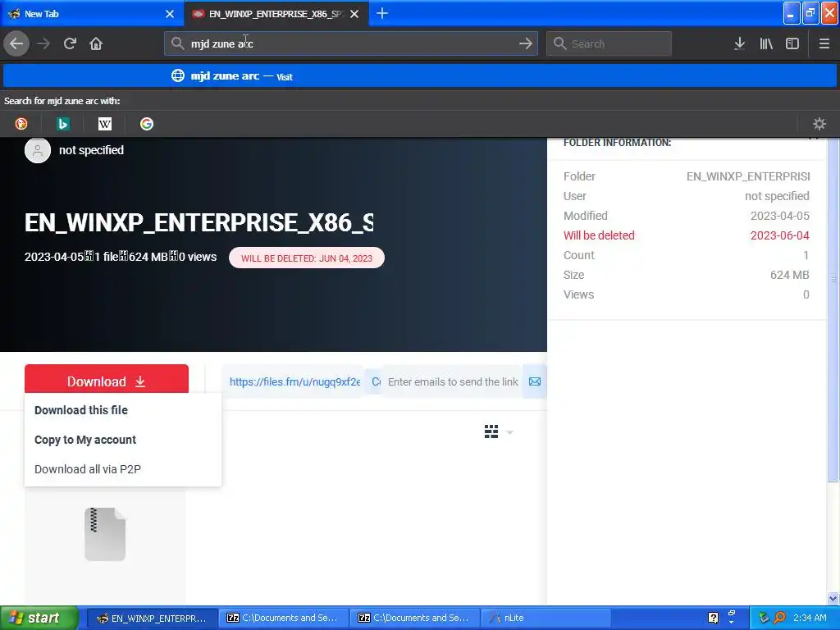Click the go arrow in address bar
Viewport: 840px width, 630px height.
[526, 43]
